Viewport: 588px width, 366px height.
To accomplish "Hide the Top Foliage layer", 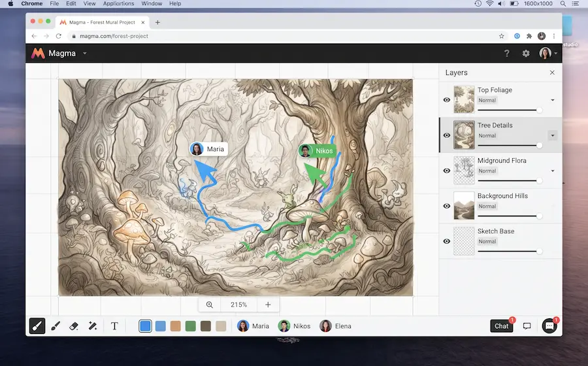I will click(447, 100).
